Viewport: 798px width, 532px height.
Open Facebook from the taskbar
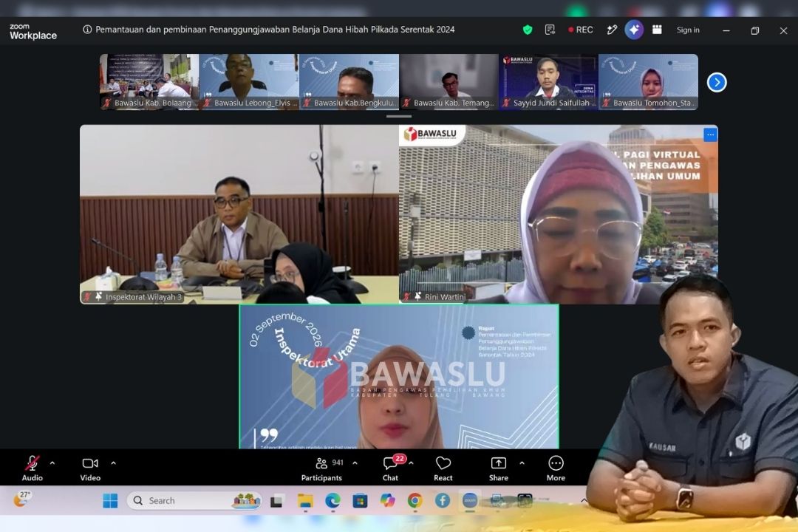coord(443,501)
